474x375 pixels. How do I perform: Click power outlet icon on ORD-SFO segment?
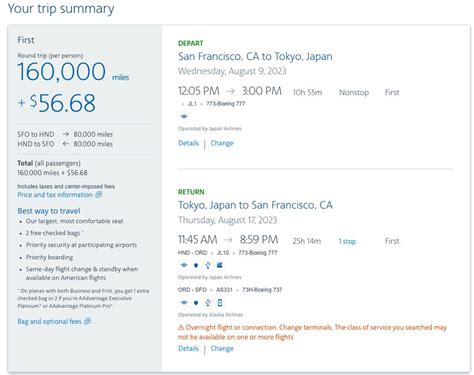[196, 303]
